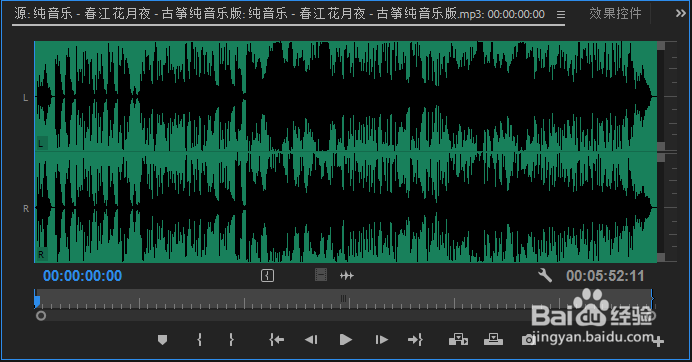692x362 pixels.
Task: Play the audio clip
Action: click(x=346, y=339)
